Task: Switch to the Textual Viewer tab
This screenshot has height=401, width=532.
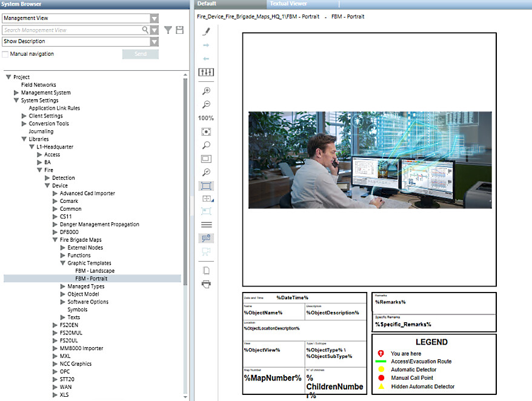Action: 288,4
